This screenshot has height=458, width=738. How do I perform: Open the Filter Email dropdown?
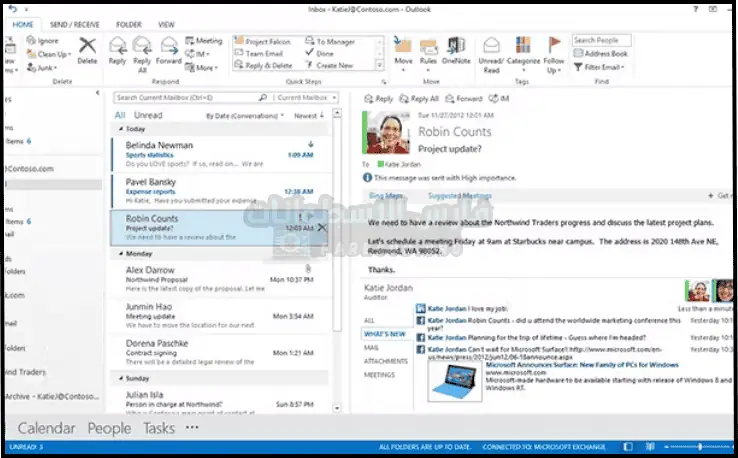coord(604,67)
